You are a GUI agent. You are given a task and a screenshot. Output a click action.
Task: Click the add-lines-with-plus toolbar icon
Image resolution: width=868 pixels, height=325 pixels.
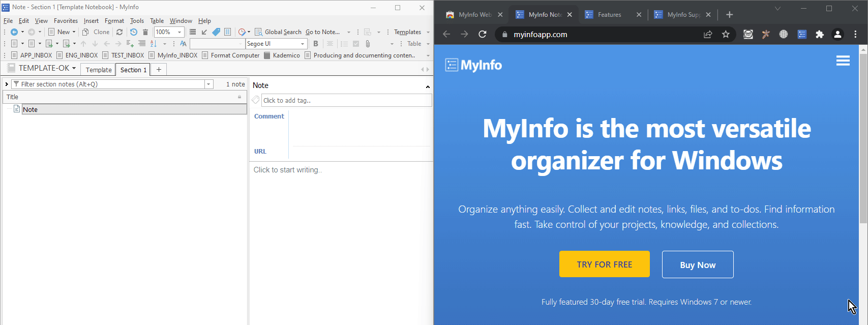[130, 44]
